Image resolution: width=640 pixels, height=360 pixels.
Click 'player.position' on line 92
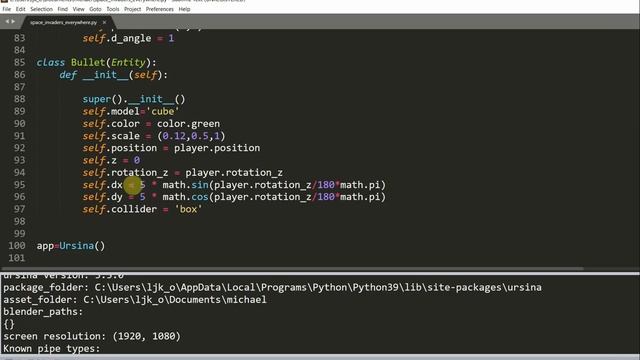(217, 148)
